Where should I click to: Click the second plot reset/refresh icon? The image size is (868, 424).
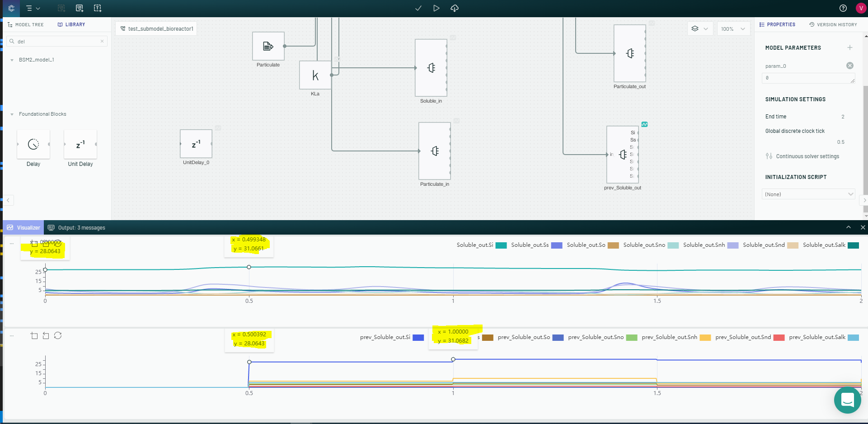58,335
